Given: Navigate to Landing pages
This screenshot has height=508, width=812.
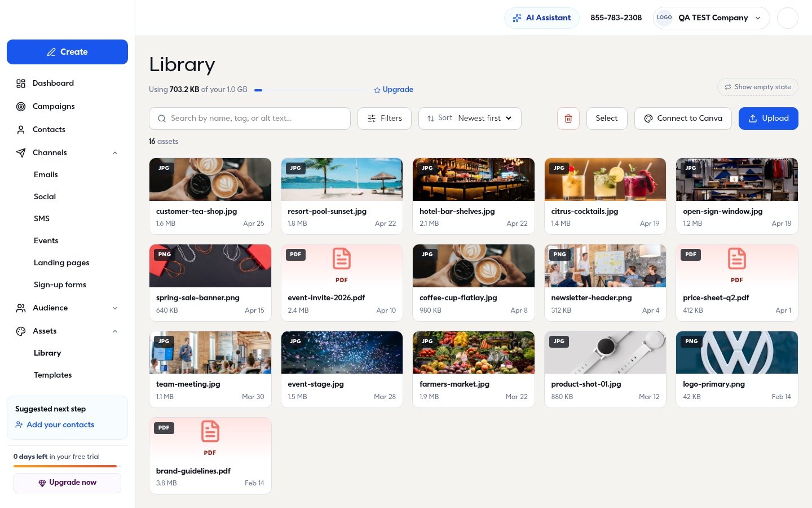Looking at the screenshot, I should click(61, 263).
